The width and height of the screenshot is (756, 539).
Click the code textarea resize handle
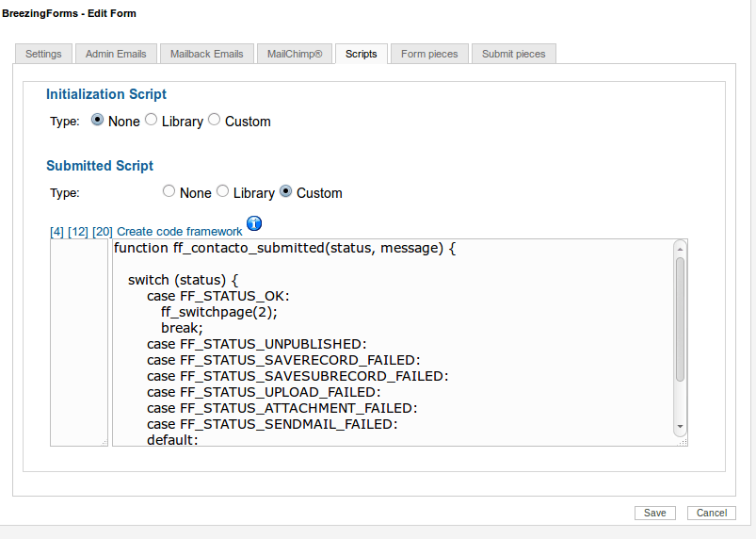684,442
